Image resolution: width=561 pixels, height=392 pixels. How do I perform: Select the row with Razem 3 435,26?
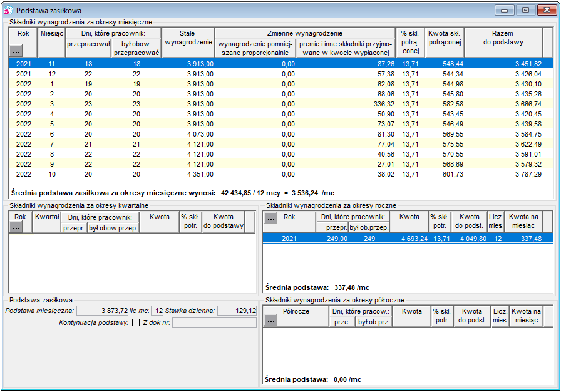(x=281, y=94)
